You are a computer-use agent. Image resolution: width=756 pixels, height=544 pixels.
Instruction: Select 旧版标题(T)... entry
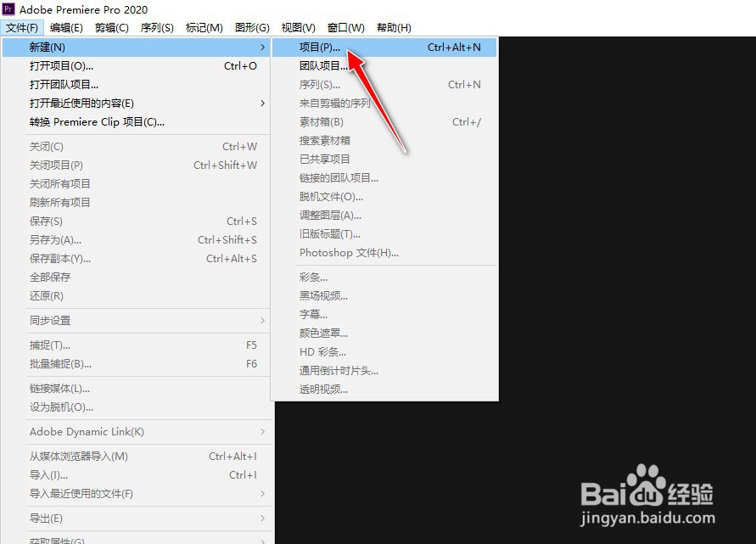tap(384, 234)
